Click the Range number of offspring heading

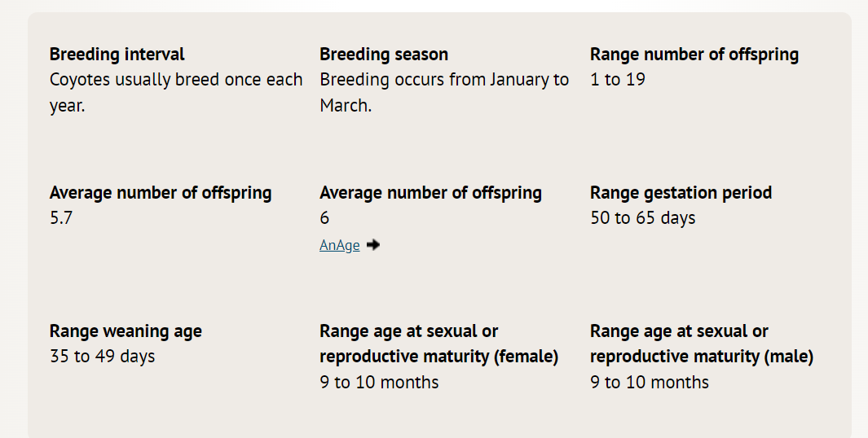(694, 55)
